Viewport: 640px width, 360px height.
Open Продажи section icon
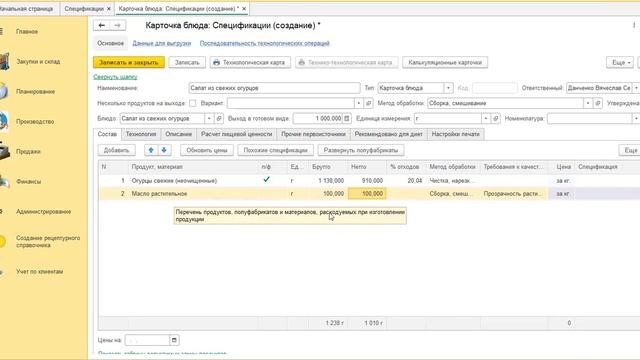pyautogui.click(x=4, y=151)
